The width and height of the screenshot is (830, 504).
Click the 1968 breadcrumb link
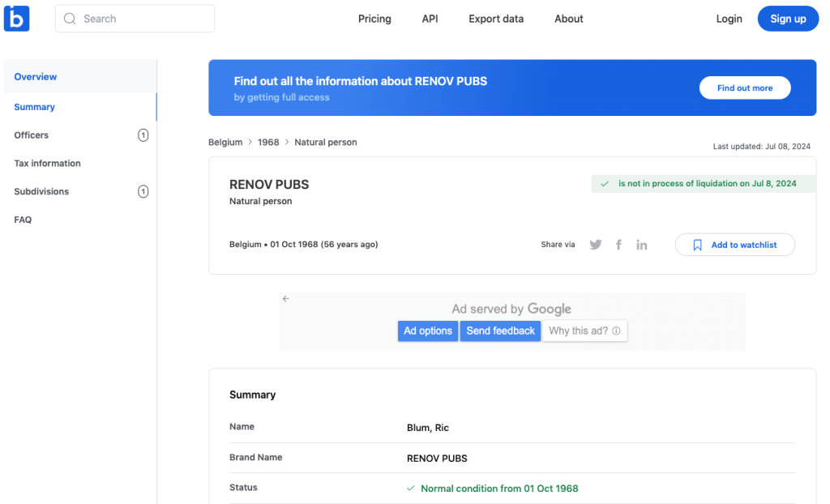pyautogui.click(x=268, y=143)
